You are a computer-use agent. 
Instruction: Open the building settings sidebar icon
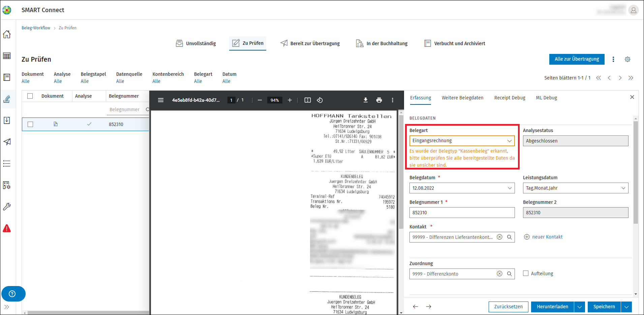(7, 185)
